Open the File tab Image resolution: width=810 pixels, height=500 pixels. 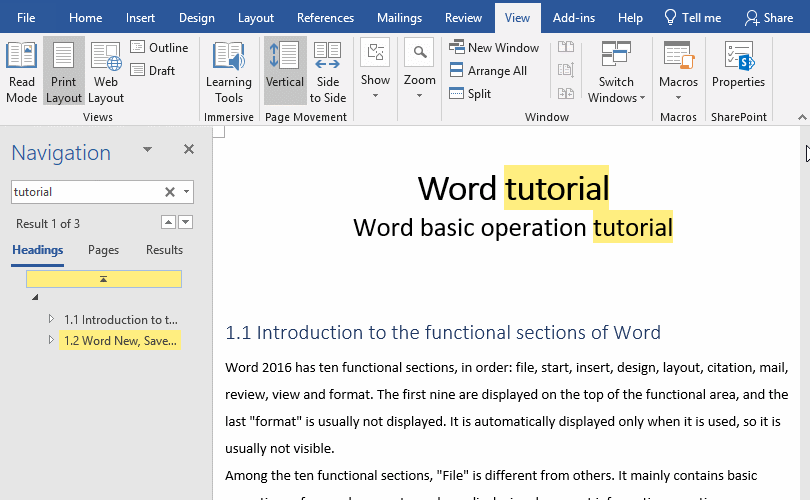tap(26, 18)
